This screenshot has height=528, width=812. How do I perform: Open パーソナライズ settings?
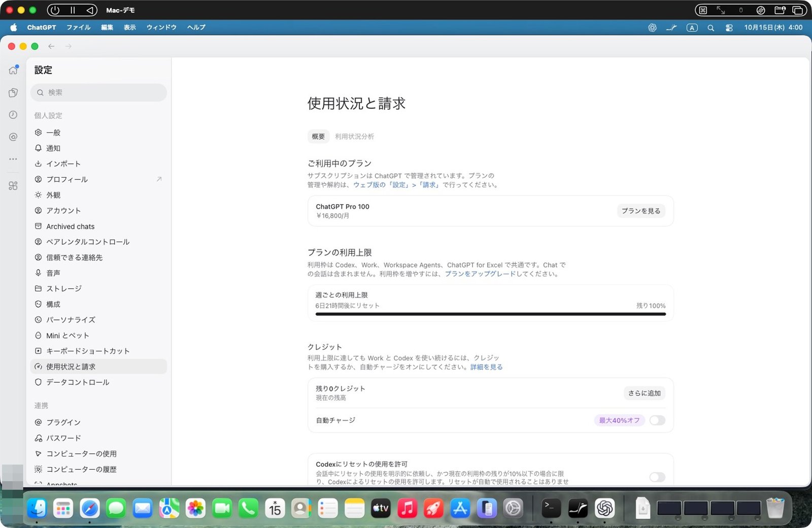98,320
